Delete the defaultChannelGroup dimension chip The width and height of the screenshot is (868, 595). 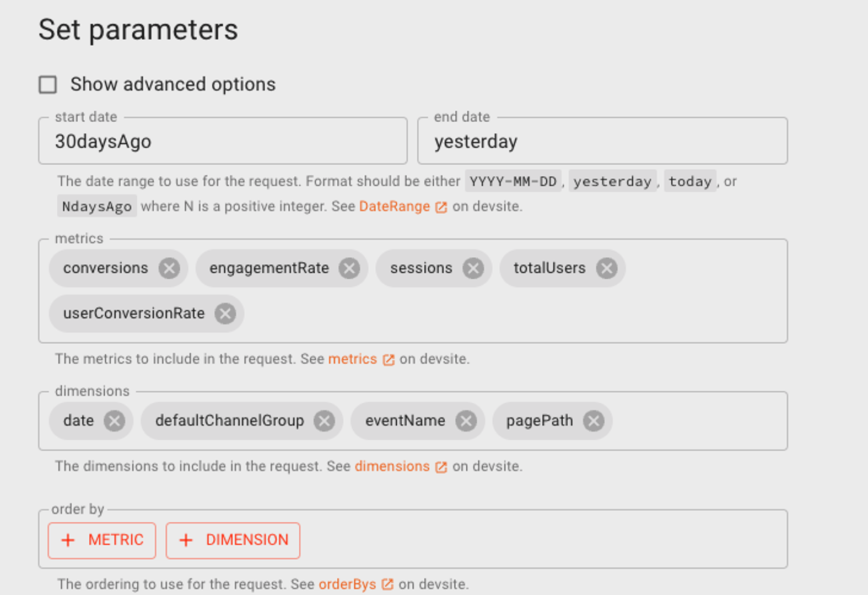[324, 421]
